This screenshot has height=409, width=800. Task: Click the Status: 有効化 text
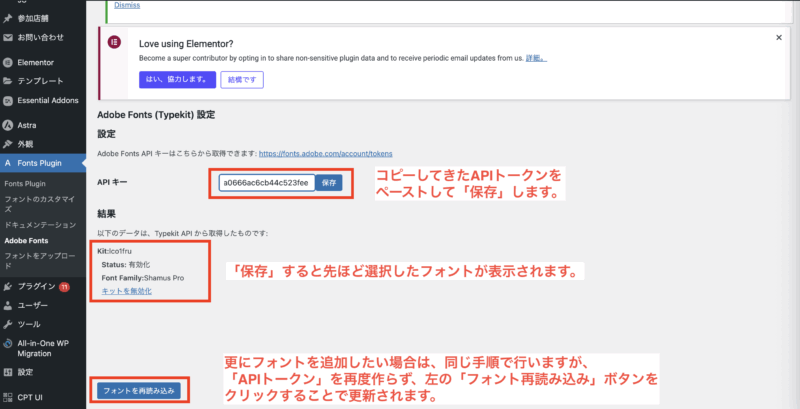pos(126,265)
